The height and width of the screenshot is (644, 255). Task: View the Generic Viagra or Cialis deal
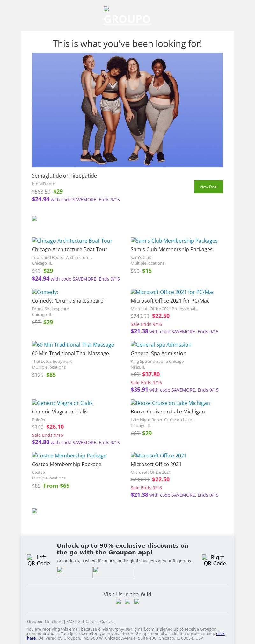62,403
